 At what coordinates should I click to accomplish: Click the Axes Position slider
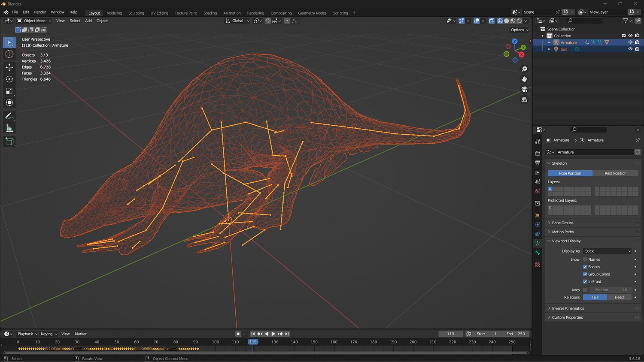click(x=610, y=290)
